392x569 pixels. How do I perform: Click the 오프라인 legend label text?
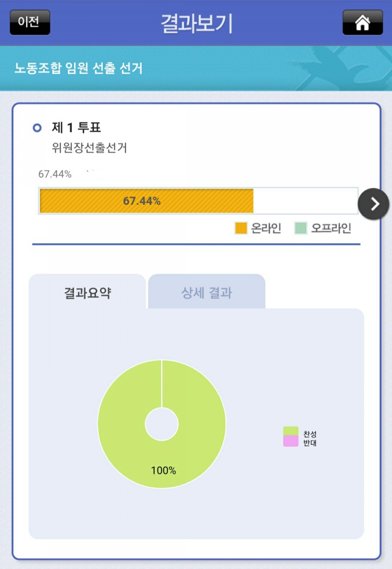click(331, 228)
